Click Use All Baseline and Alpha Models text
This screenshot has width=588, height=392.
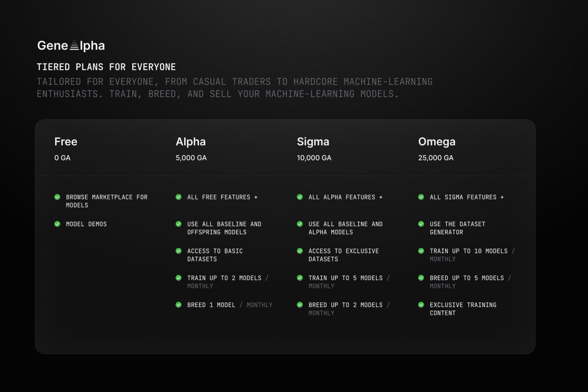click(345, 228)
